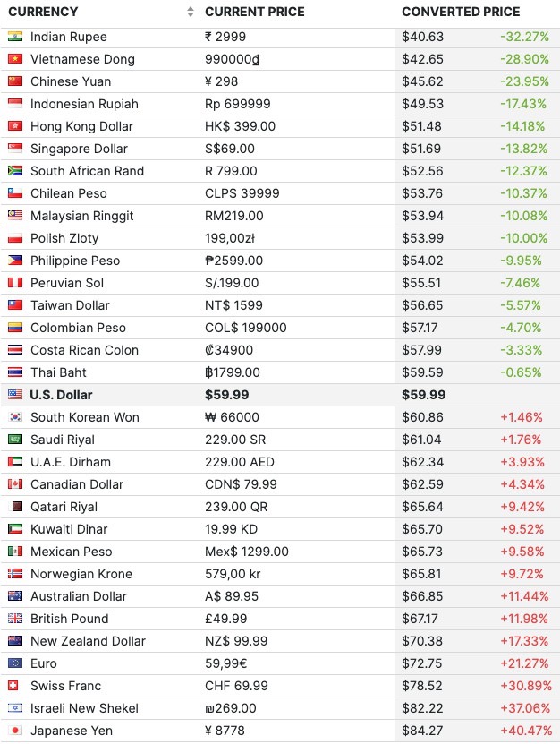
Task: Click the Japanese Yen flag icon
Action: [x=14, y=731]
